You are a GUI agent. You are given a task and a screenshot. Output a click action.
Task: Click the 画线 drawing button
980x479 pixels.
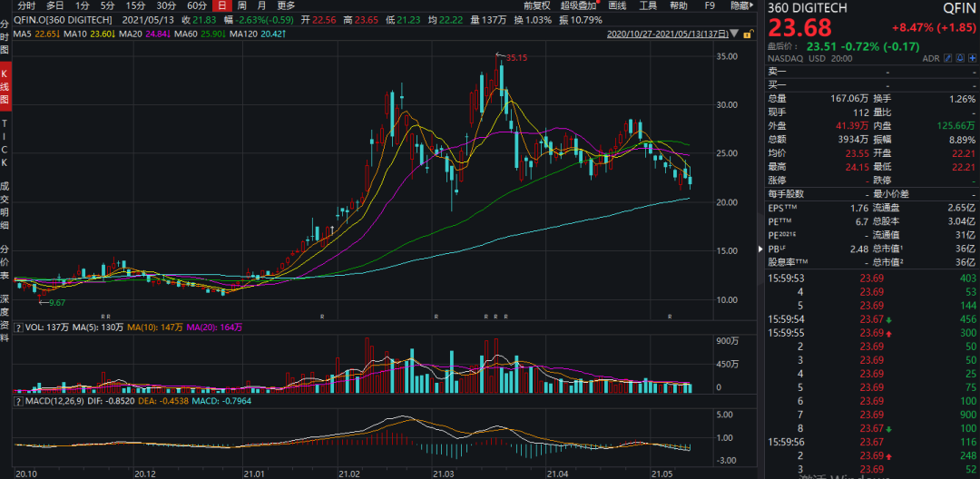(x=616, y=5)
